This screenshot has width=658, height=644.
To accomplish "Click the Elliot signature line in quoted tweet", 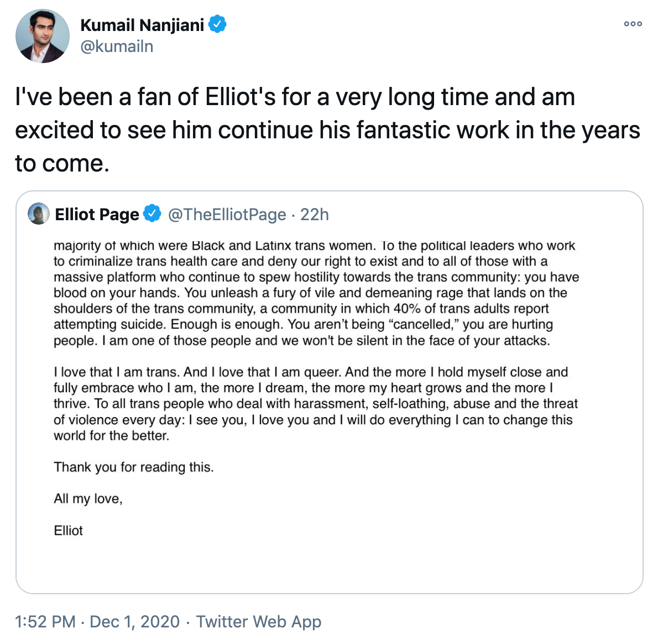I will [x=67, y=531].
